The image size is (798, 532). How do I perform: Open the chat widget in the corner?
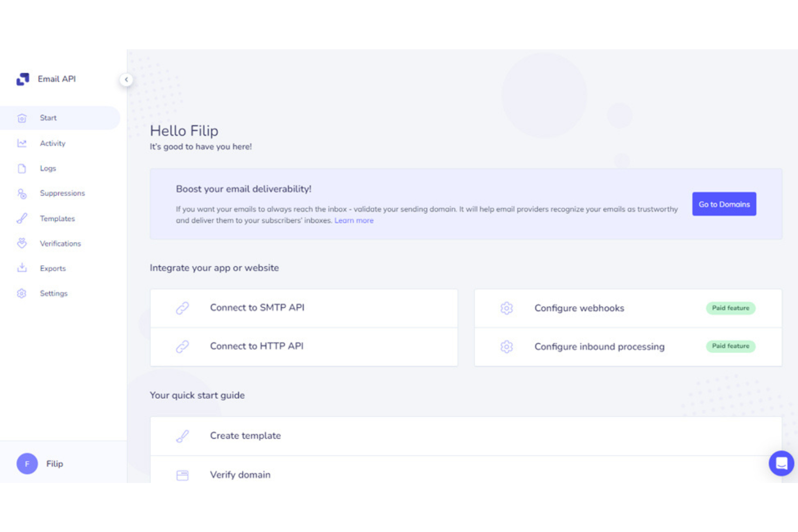[x=781, y=463]
